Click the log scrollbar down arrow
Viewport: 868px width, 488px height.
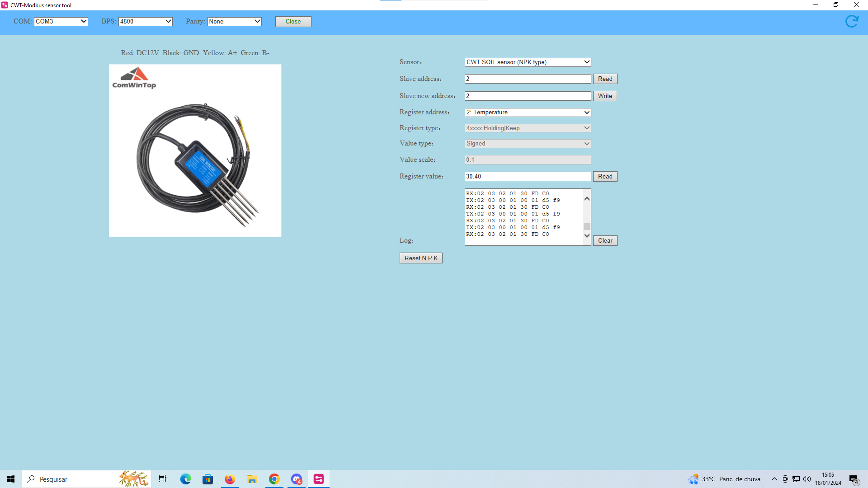tap(587, 235)
